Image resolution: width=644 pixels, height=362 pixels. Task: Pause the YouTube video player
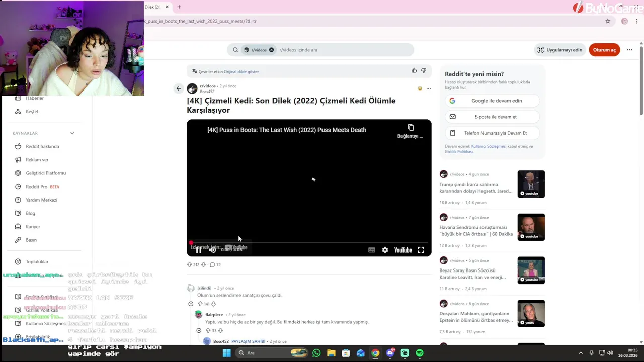point(199,250)
